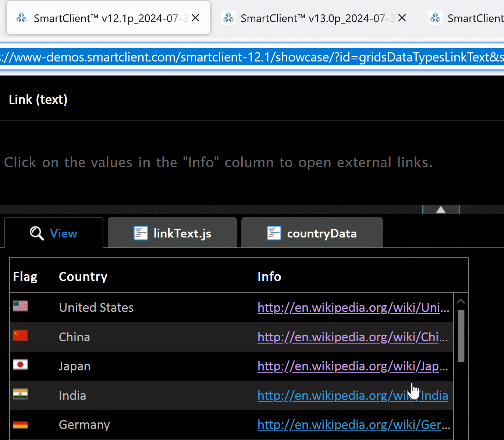Open the linkText.js source tab

172,233
